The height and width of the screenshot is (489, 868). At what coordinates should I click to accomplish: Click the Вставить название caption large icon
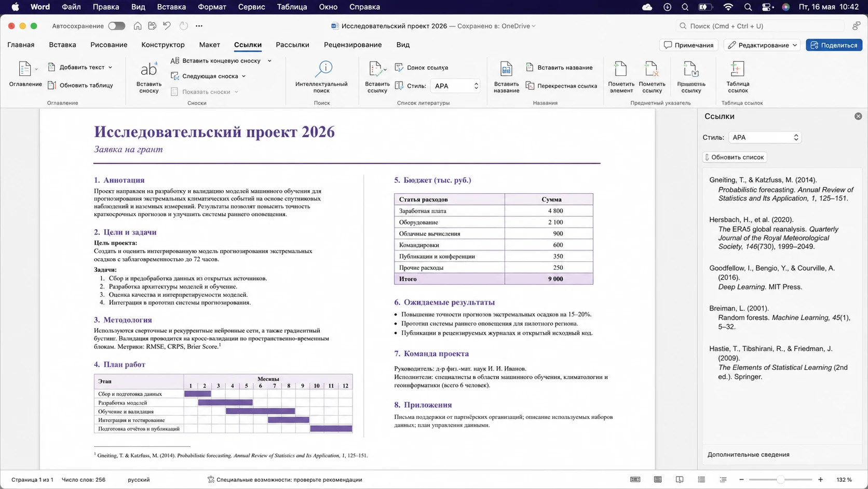tap(506, 69)
